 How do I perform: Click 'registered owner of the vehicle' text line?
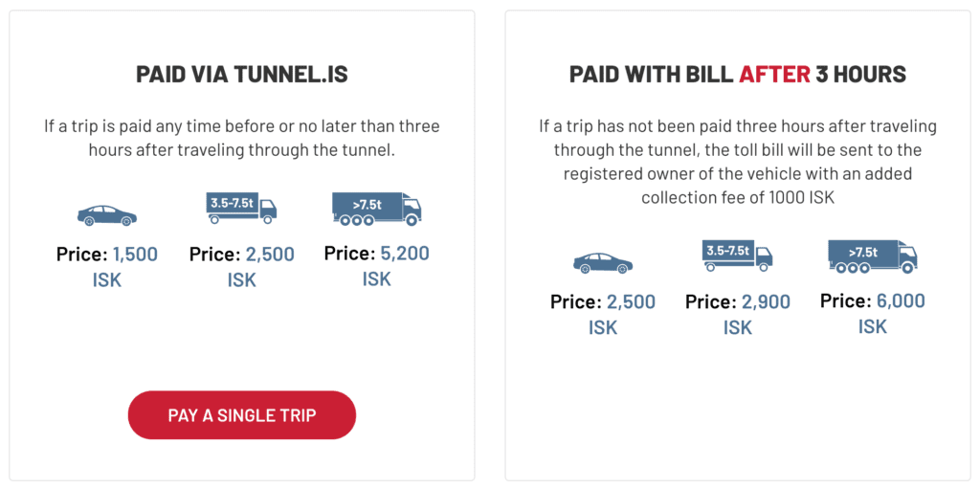point(737,174)
